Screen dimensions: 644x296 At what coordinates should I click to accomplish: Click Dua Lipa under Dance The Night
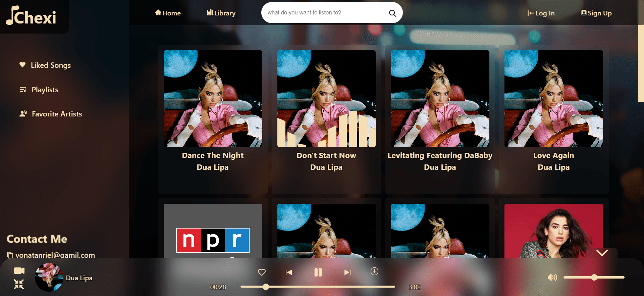(213, 167)
